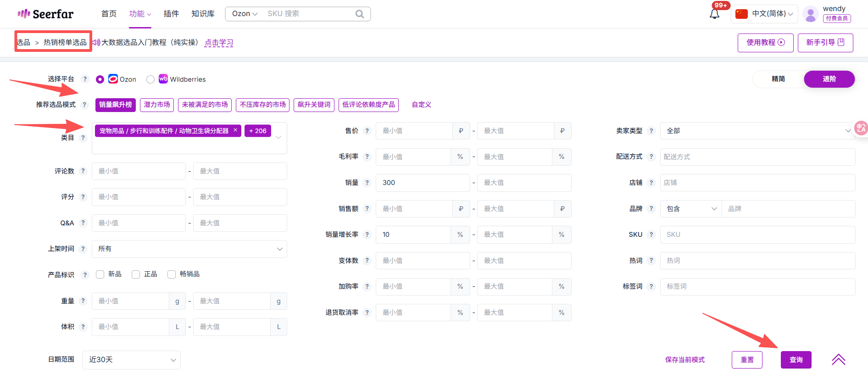Remove the 宠物用品 category tag
This screenshot has width=868, height=380.
click(235, 130)
